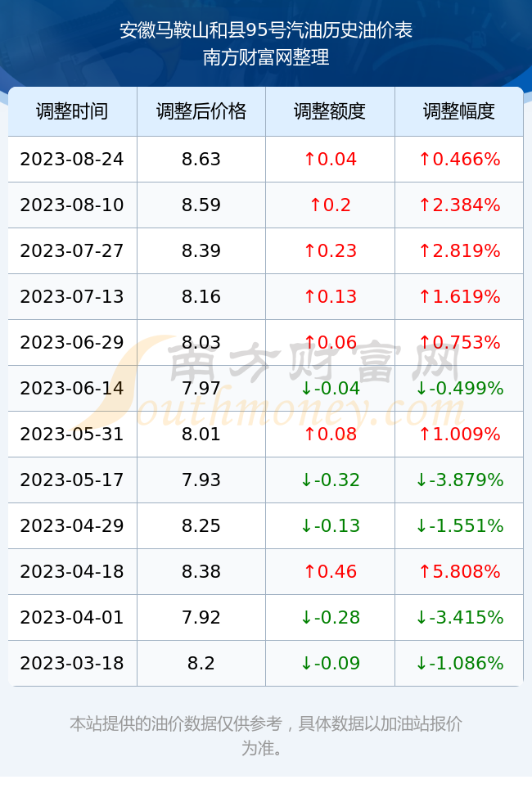This screenshot has width=532, height=802.
Task: Select the 2023-05-31 date cell
Action: tap(72, 434)
